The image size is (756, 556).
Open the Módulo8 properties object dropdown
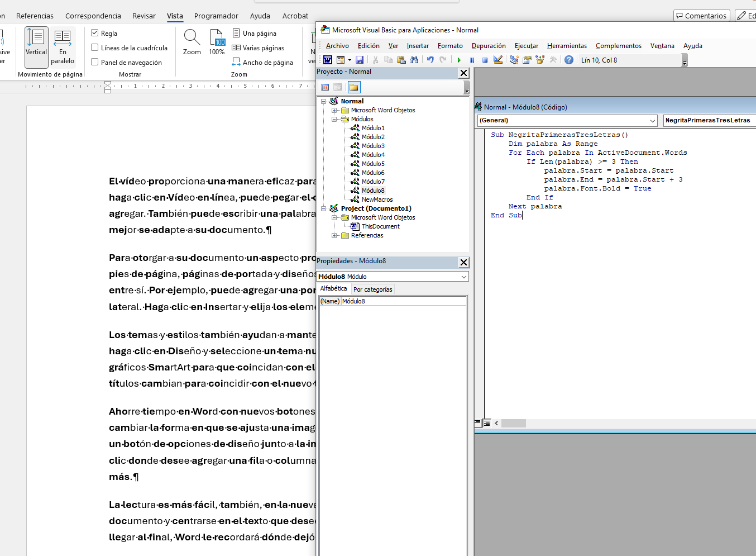(463, 277)
